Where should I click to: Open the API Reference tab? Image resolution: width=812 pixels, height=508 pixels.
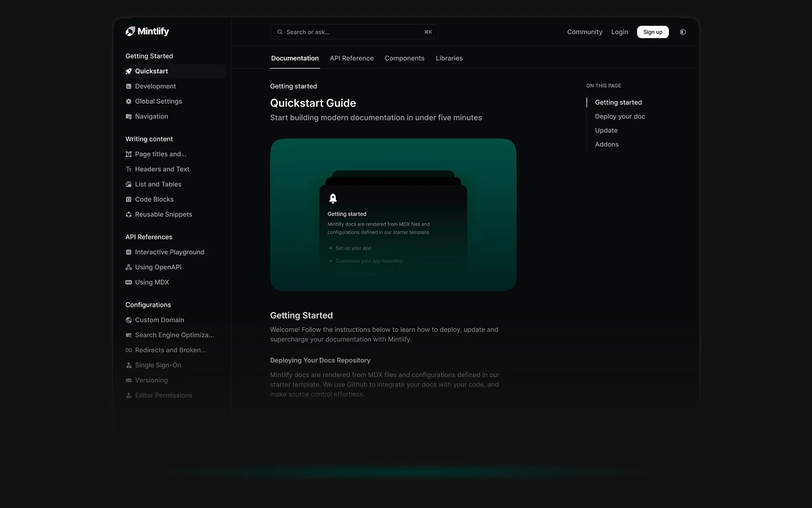[x=352, y=58]
